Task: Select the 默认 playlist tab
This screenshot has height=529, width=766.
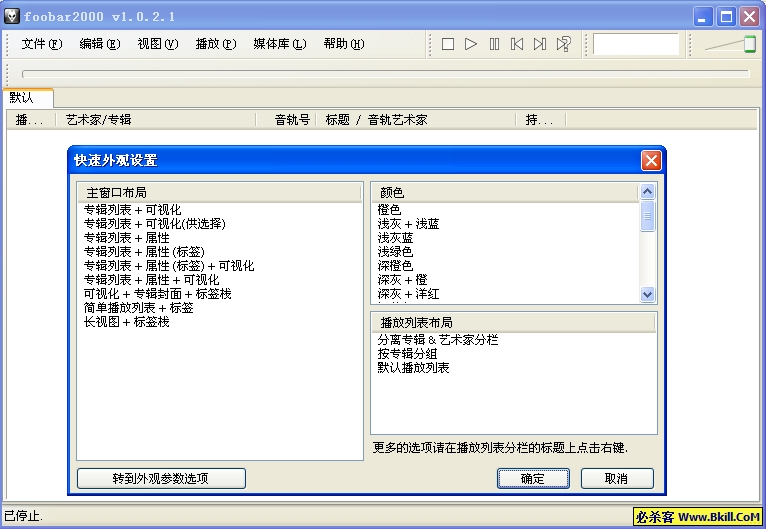Action: coord(28,98)
